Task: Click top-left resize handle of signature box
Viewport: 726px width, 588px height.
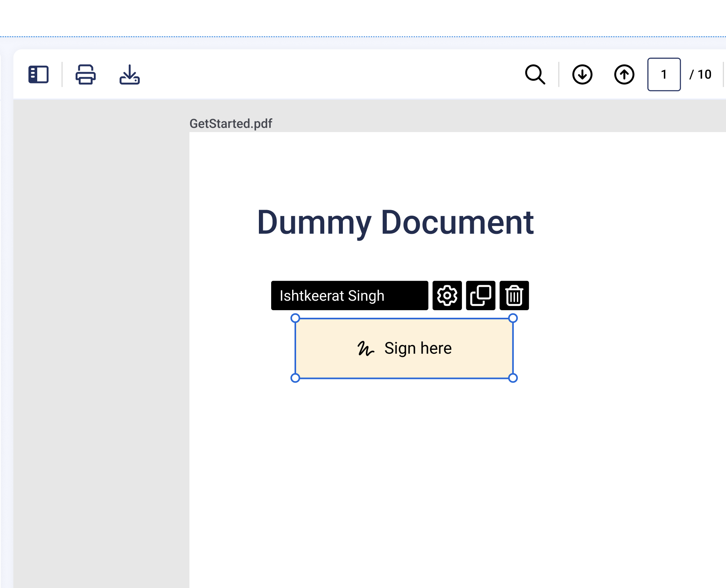Action: (295, 318)
